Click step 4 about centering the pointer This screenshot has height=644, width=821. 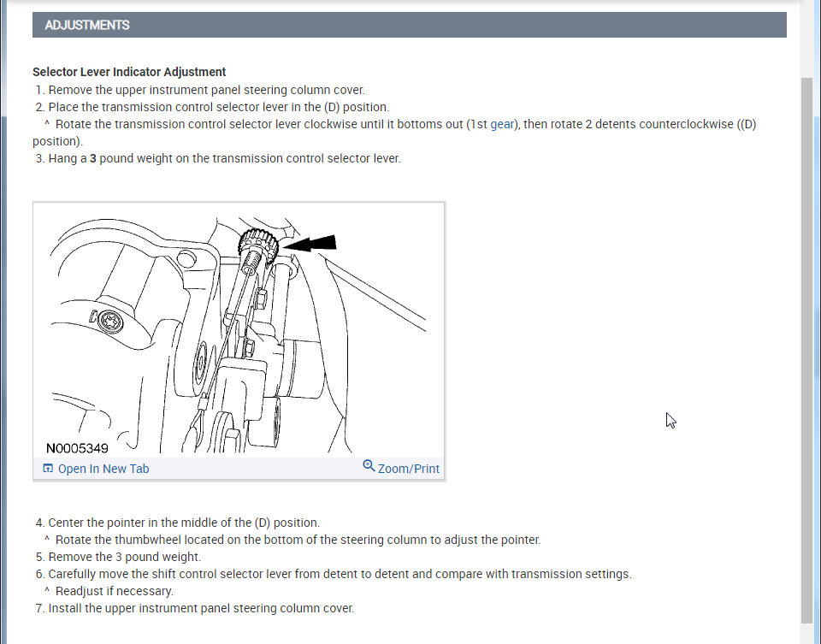(x=178, y=523)
